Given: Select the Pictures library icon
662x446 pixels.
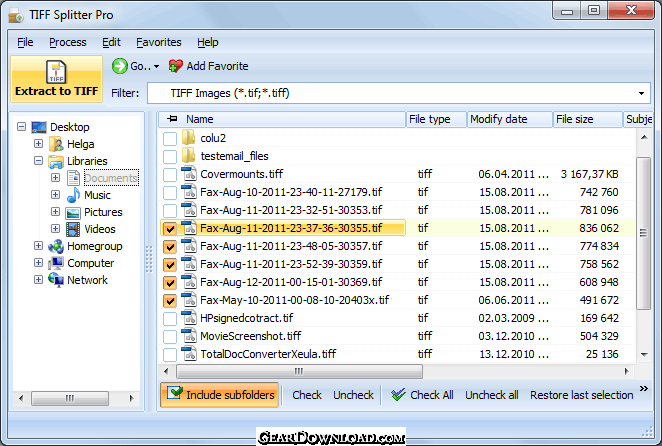Looking at the screenshot, I should click(x=73, y=212).
